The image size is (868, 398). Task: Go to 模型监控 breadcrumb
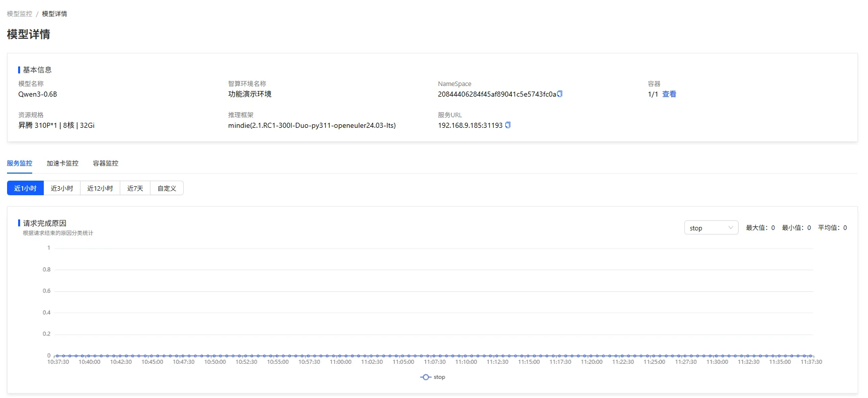(x=20, y=14)
